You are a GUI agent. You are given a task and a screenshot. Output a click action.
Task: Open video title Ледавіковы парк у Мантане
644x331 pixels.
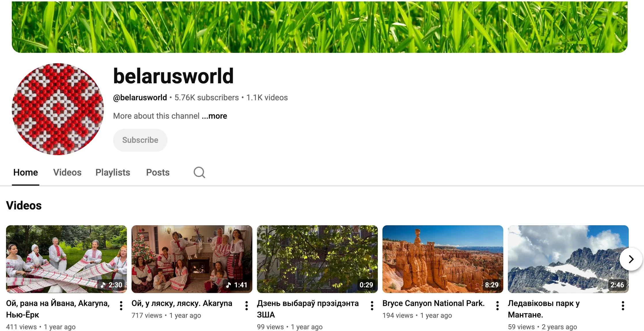(544, 309)
